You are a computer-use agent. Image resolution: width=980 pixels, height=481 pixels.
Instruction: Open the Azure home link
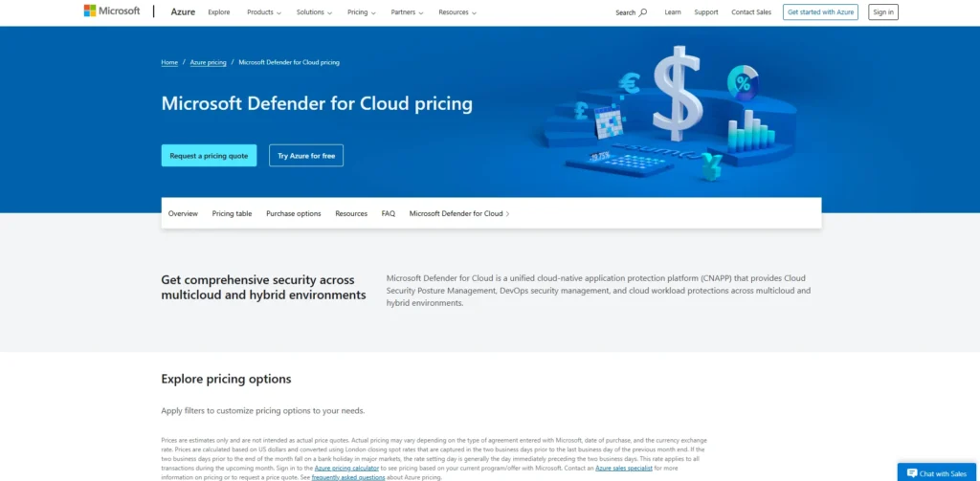[183, 11]
